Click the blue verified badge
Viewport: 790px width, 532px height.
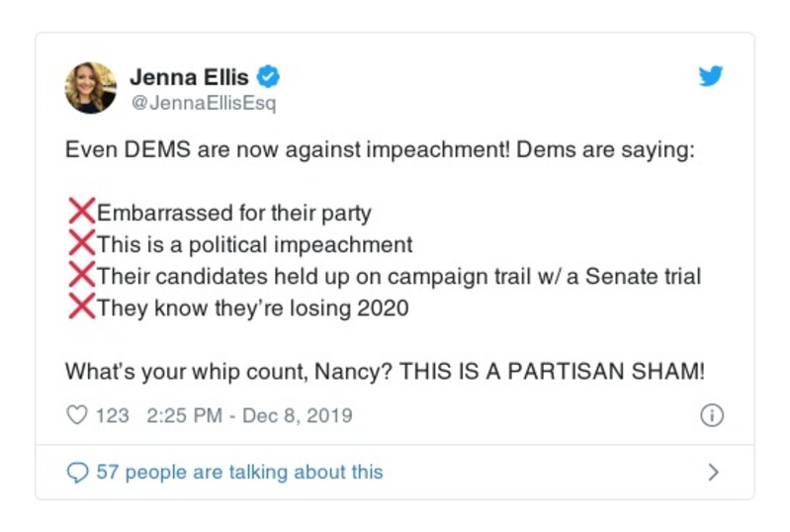click(x=268, y=75)
